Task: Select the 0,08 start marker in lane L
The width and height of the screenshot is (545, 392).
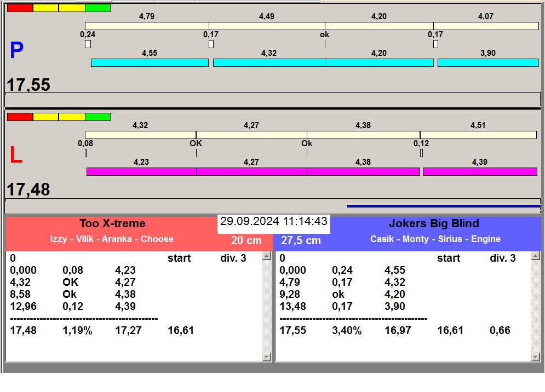Action: [x=85, y=153]
